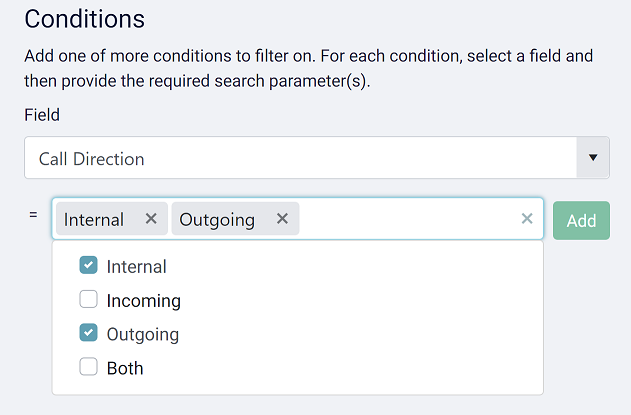This screenshot has height=415, width=631.
Task: Uncheck the Internal checkbox
Action: click(x=88, y=266)
